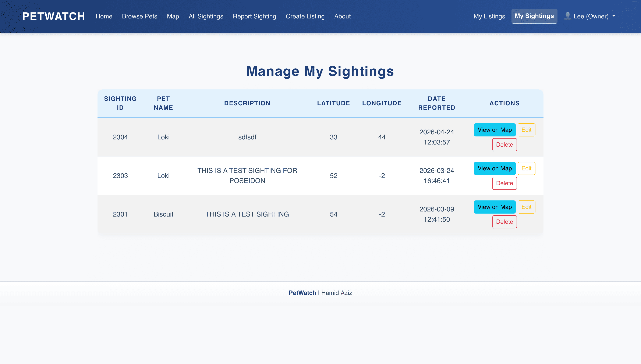Click description "THIS IS A TEST SIGHTING FOR POSEIDON"
Viewport: 641px width, 364px height.
point(247,175)
